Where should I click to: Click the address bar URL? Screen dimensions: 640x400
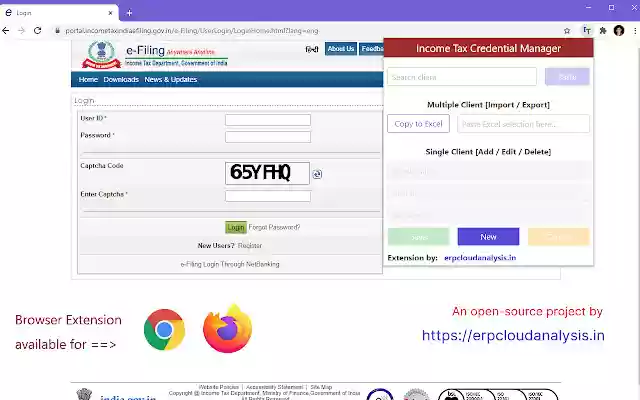coord(192,31)
